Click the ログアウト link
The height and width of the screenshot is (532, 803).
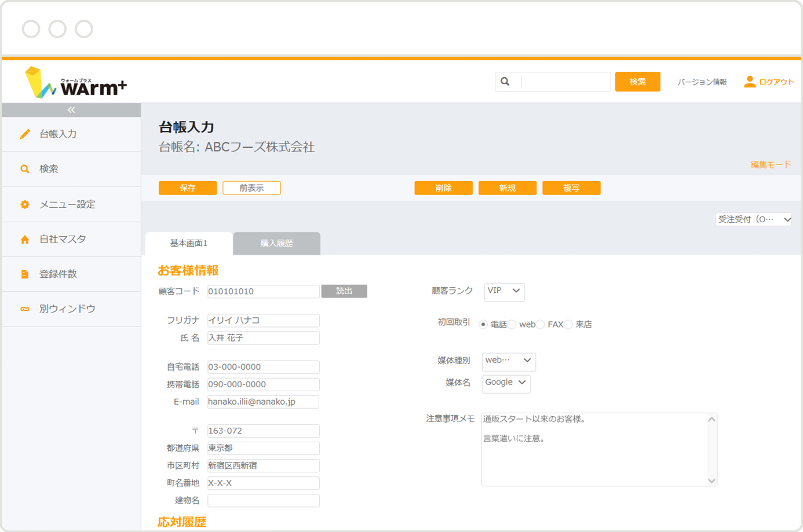(x=776, y=82)
